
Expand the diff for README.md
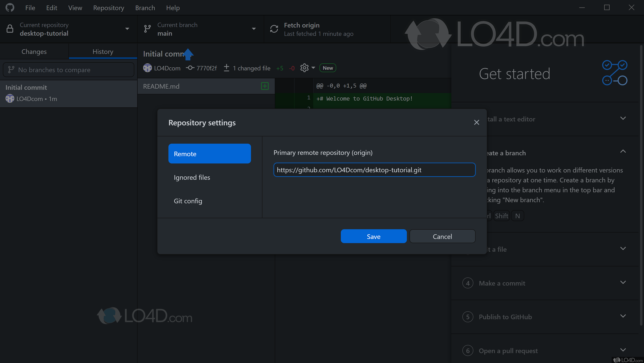tap(265, 86)
